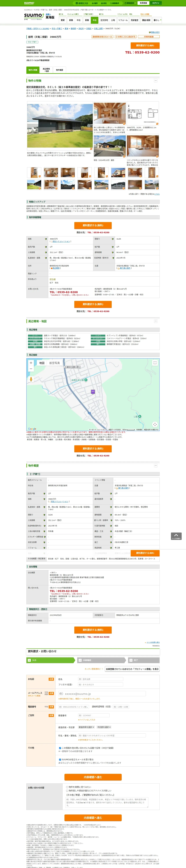The width and height of the screenshot is (186, 868).
Task: Open 会社 saved list in header
Action: point(104,3)
